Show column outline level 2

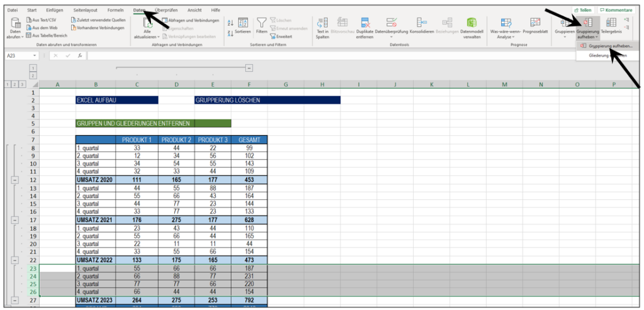pyautogui.click(x=33, y=75)
